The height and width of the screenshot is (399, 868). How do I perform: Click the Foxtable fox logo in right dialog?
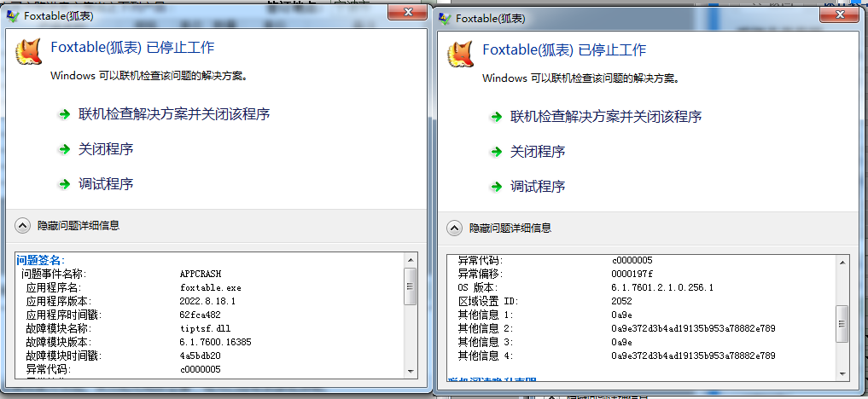(x=461, y=55)
